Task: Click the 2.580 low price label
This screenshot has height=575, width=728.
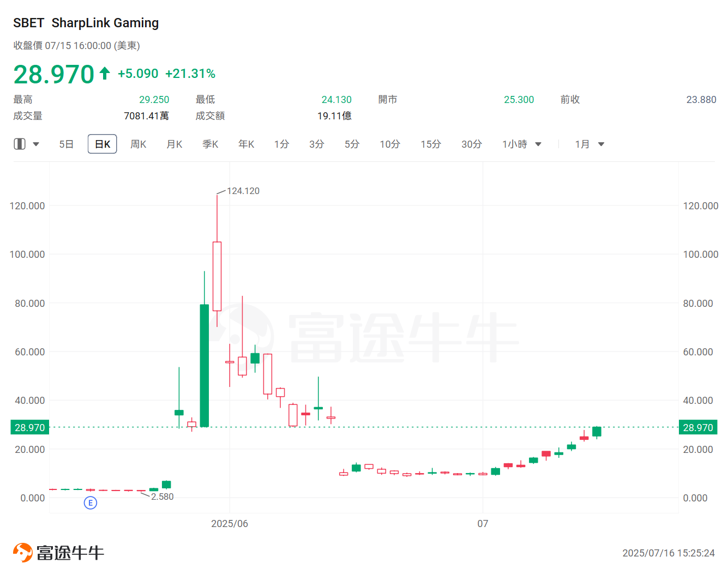Action: pyautogui.click(x=162, y=497)
